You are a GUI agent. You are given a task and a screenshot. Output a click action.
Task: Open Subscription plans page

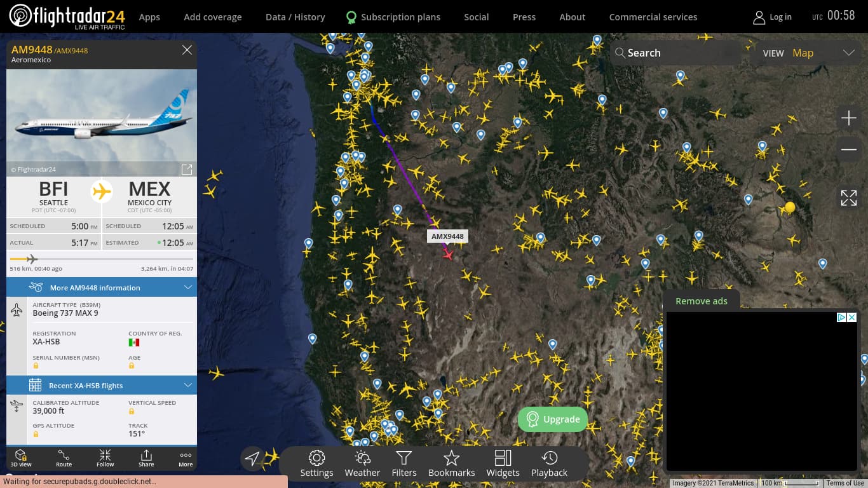(393, 17)
